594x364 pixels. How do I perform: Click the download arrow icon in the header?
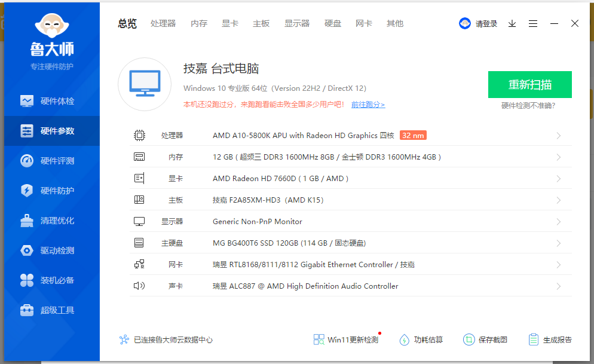coord(512,23)
